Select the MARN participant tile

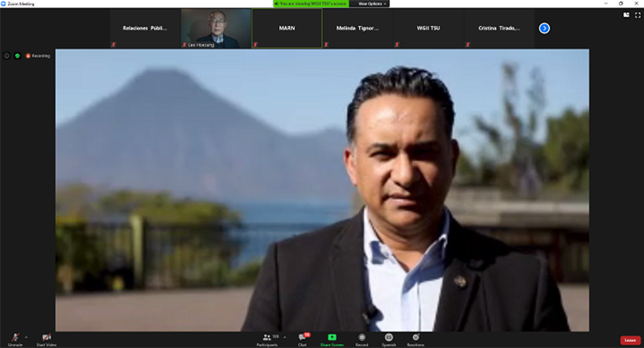tap(287, 28)
